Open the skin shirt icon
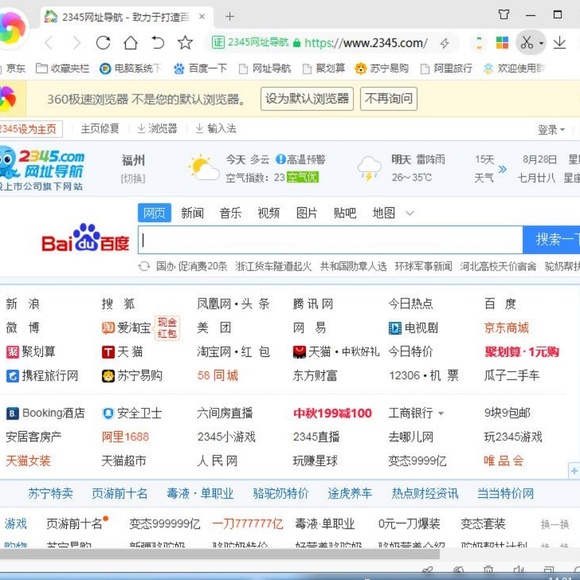The width and height of the screenshot is (580, 580). point(503,15)
